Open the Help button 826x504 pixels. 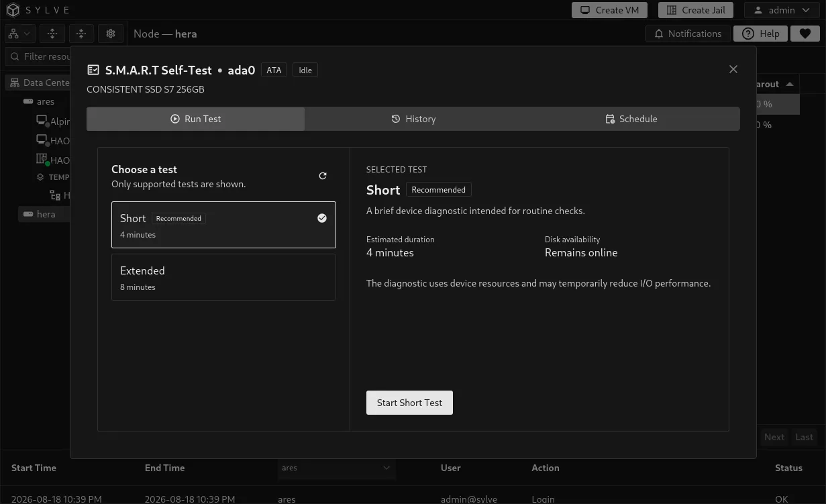pyautogui.click(x=760, y=34)
